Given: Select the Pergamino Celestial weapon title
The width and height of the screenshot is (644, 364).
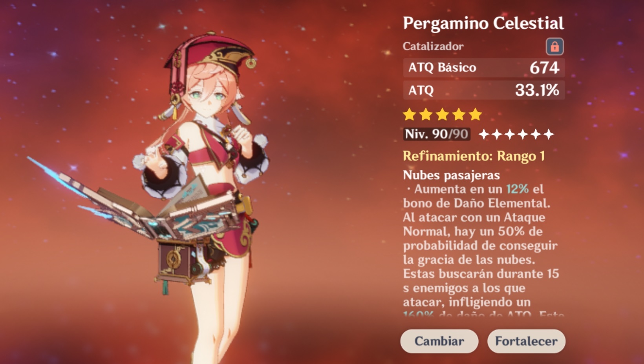Looking at the screenshot, I should pos(483,23).
